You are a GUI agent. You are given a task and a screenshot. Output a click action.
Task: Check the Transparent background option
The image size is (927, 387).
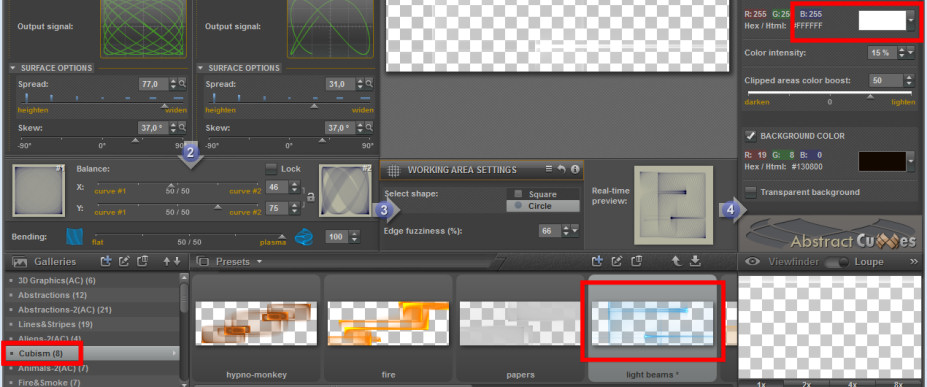pyautogui.click(x=750, y=192)
